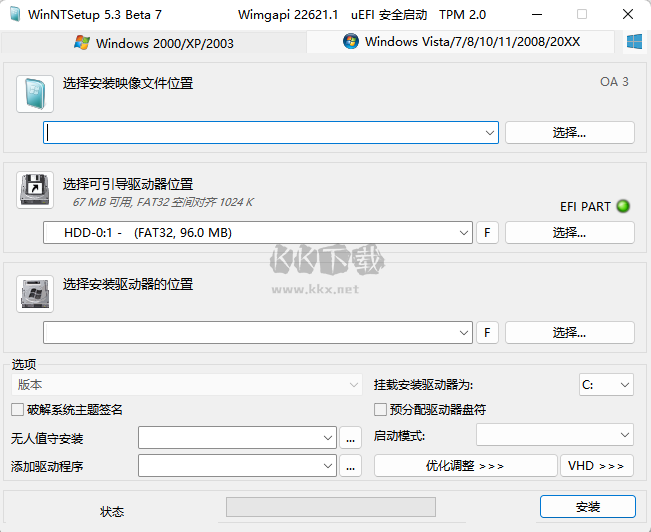This screenshot has height=532, width=651.
Task: Click 选择... button for installation drive
Action: [x=570, y=333]
